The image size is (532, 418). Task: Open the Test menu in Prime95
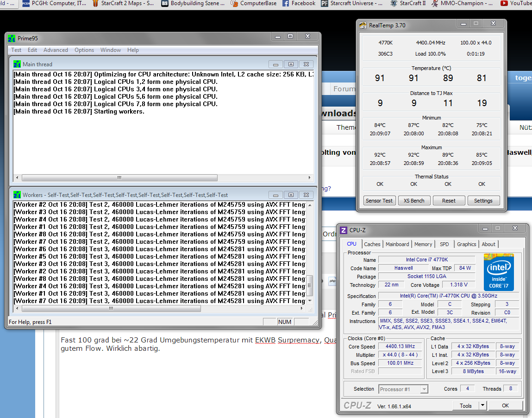16,50
